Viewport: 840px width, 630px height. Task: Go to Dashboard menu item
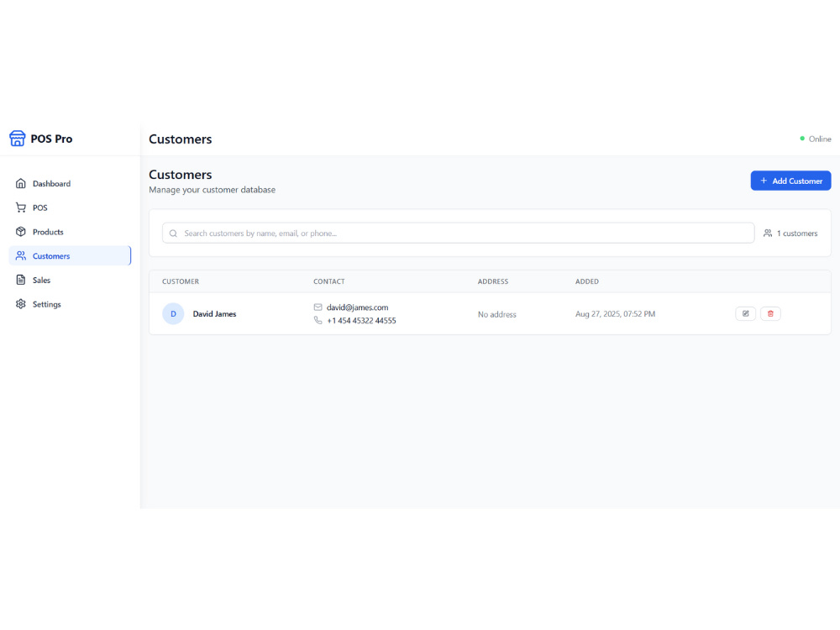pos(70,183)
